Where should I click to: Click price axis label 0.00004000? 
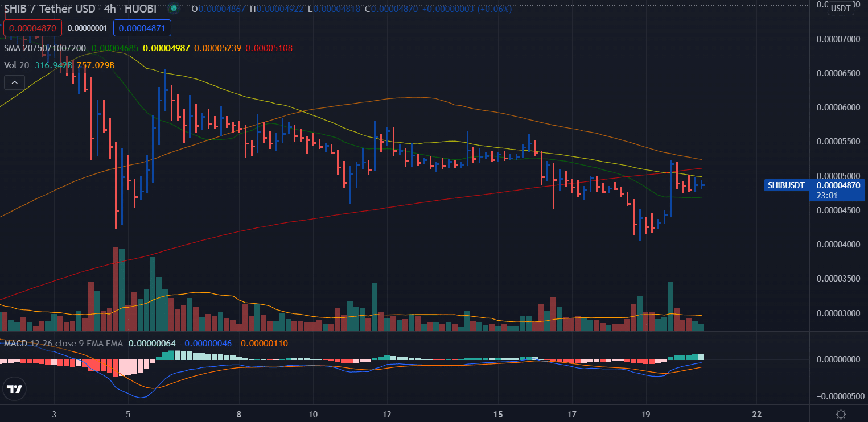coord(838,244)
